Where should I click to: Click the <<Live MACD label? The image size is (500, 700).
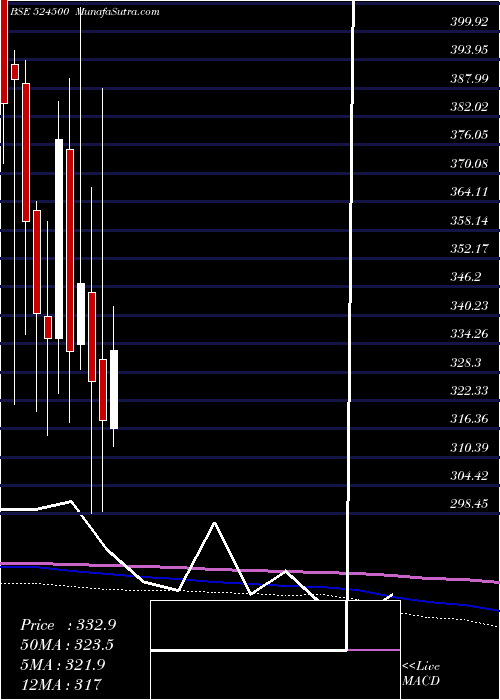421,674
